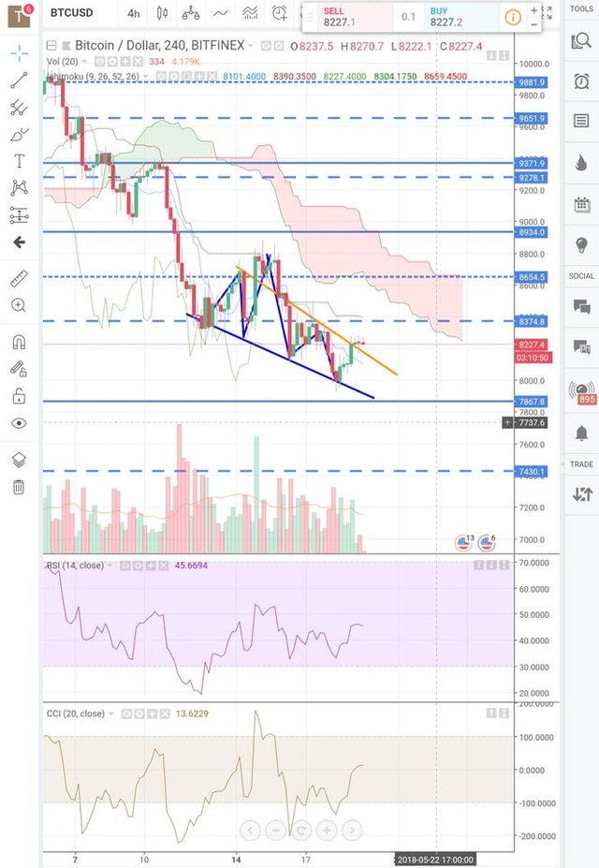Expand the RSI (14, close) dropdown
The width and height of the screenshot is (599, 868).
click(110, 566)
